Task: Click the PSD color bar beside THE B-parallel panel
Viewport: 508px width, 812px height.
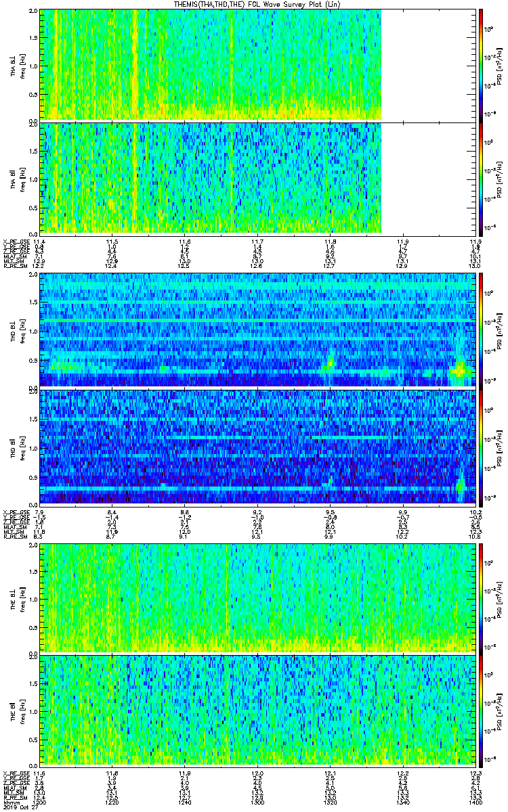Action: coord(481,710)
